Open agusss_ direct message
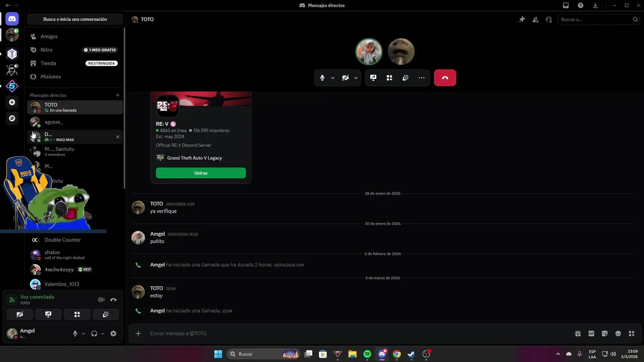 [x=75, y=122]
